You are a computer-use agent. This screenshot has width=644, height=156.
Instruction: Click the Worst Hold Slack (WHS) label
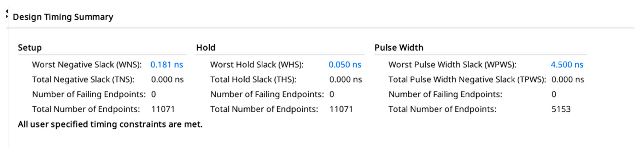tap(257, 65)
